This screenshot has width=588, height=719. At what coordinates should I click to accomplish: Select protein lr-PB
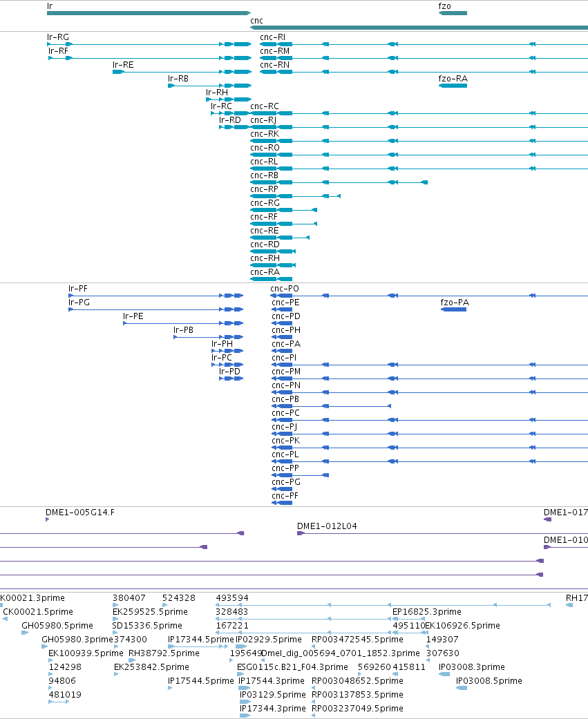[x=208, y=337]
